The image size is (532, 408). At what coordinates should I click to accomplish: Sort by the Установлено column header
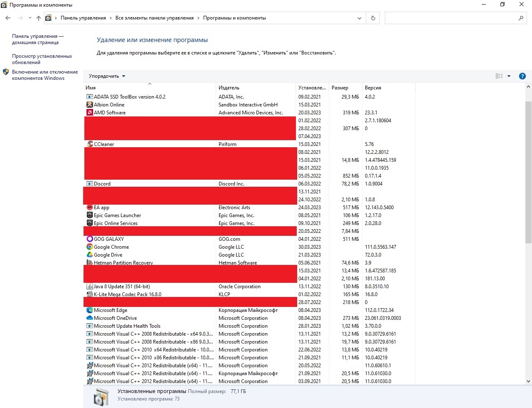pyautogui.click(x=312, y=88)
